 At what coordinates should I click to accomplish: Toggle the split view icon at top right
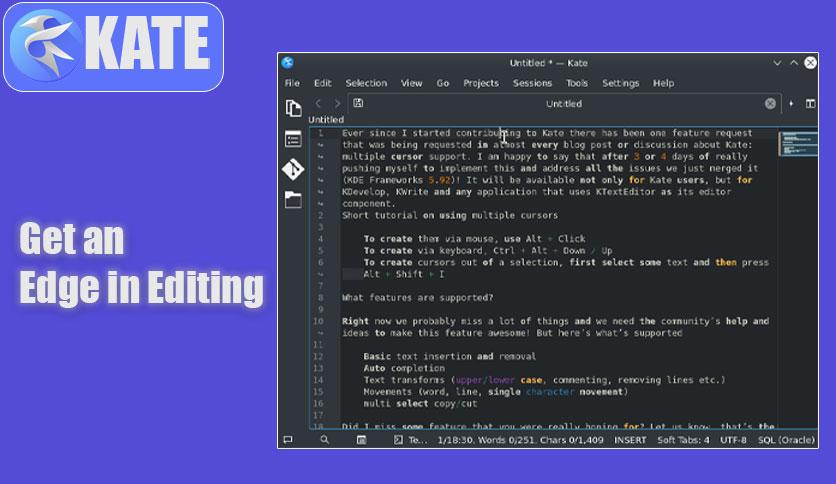810,103
